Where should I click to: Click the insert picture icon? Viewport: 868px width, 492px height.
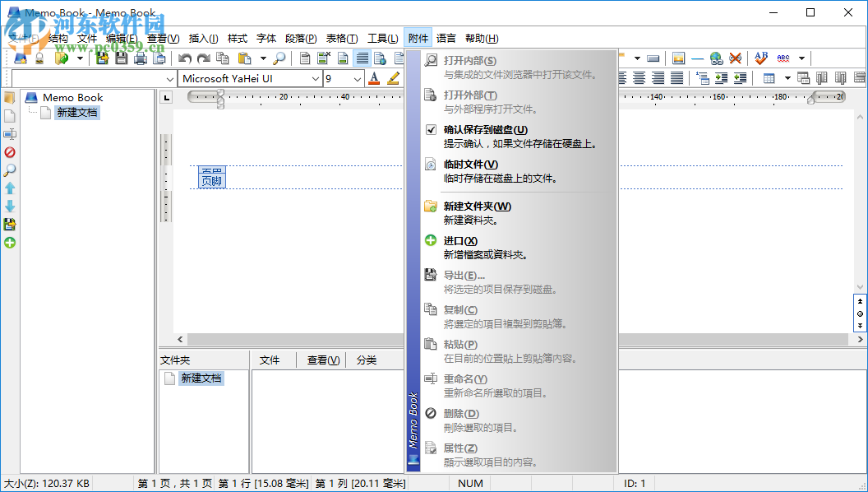click(x=679, y=58)
